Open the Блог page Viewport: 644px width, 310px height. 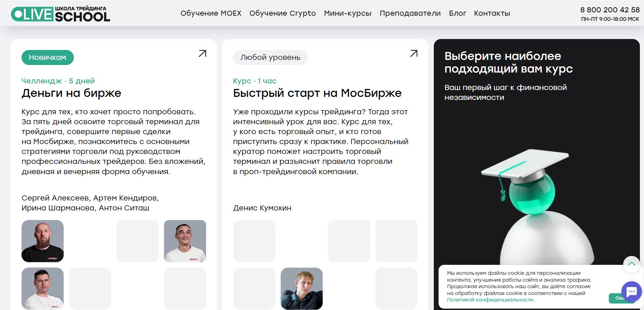[457, 13]
